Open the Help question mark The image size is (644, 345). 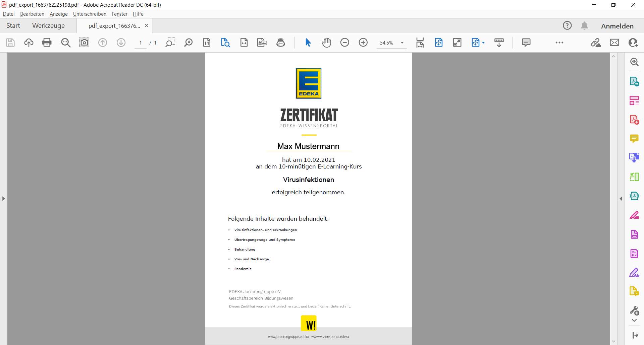[x=567, y=25]
